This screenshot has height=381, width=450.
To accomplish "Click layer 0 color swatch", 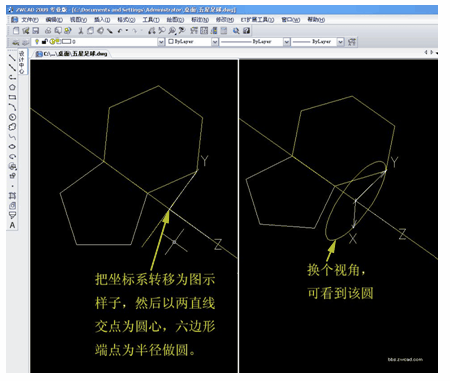I will (67, 41).
